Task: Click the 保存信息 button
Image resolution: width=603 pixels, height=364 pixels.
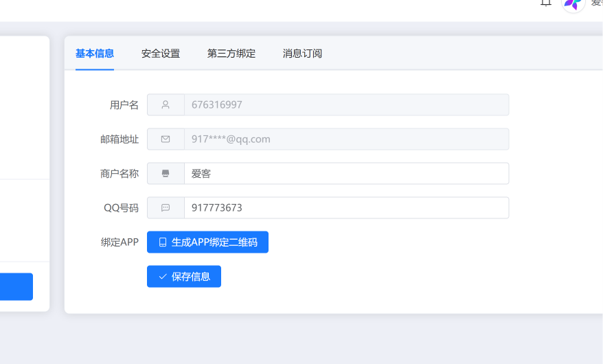Action: [184, 276]
